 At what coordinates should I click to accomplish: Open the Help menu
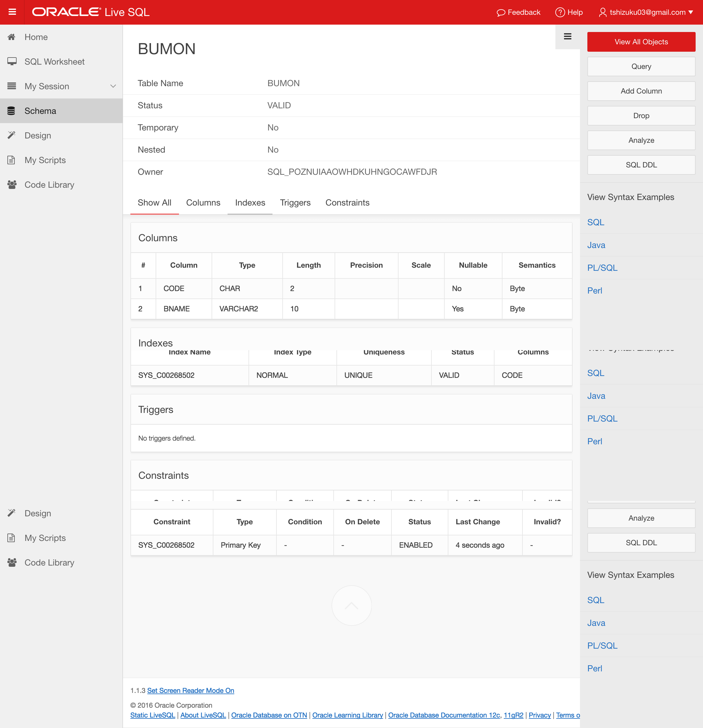569,12
